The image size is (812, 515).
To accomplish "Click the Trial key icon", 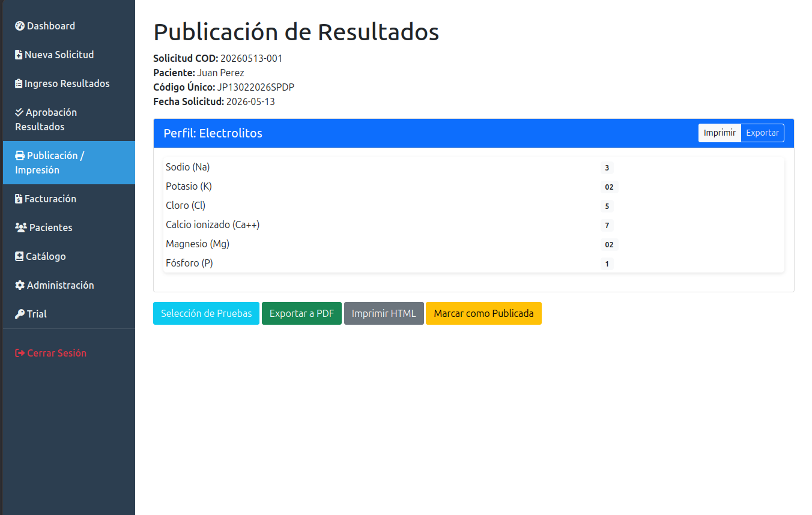I will pos(20,314).
